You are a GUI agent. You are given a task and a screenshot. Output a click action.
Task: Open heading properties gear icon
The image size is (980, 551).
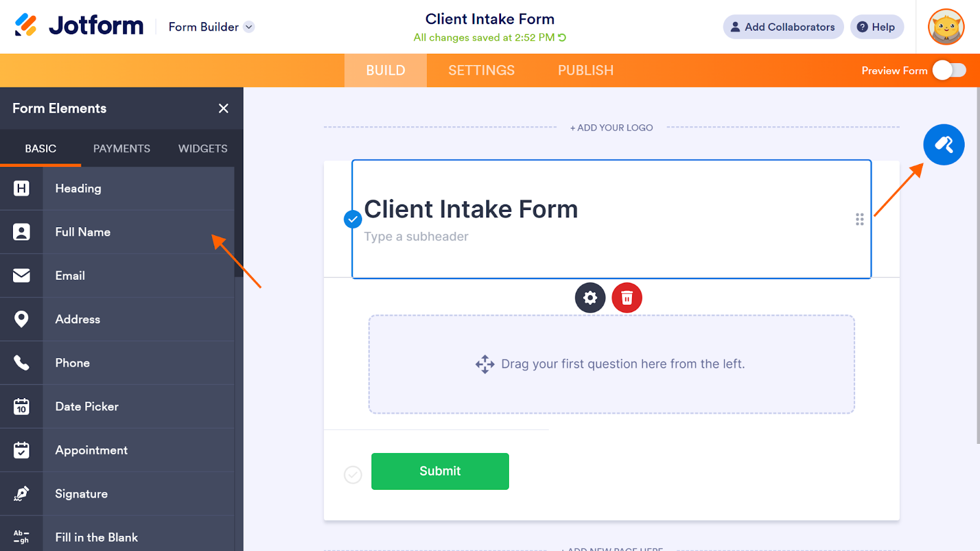coord(590,298)
